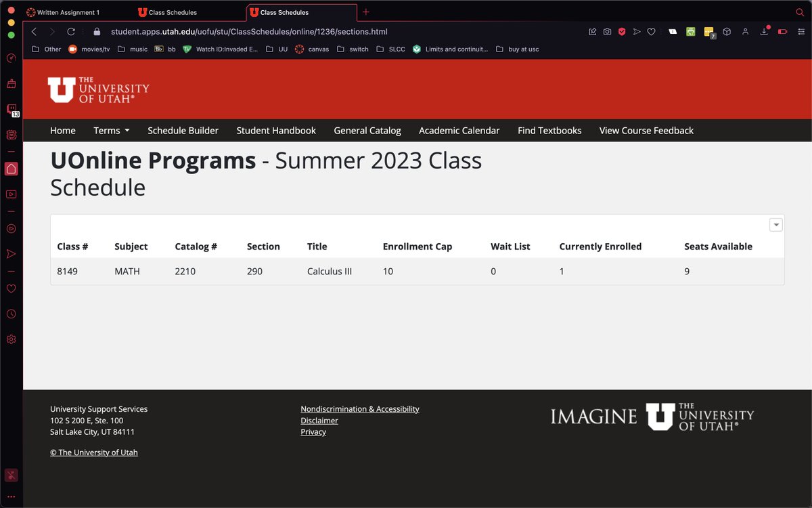Viewport: 812px width, 508px height.
Task: Click the yellow extension icon with badge 7
Action: pos(709,33)
